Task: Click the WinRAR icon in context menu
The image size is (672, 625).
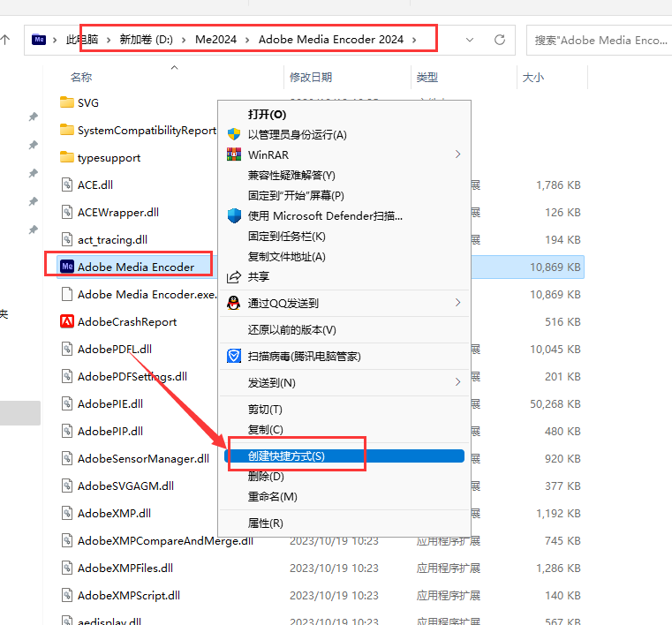Action: [x=234, y=154]
